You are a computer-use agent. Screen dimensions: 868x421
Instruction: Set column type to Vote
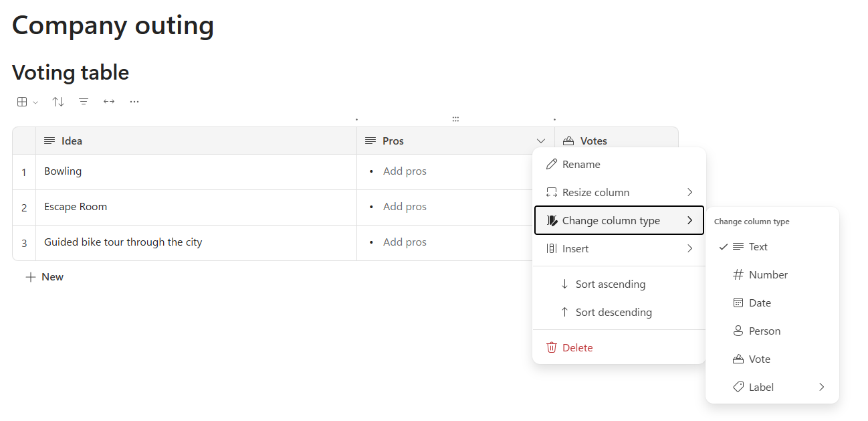click(759, 359)
